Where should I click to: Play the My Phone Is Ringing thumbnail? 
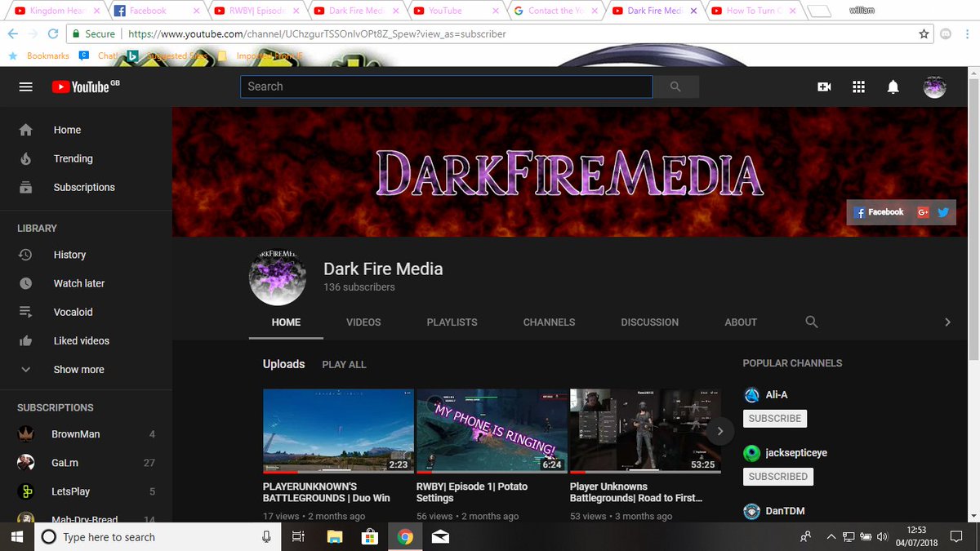pos(492,431)
